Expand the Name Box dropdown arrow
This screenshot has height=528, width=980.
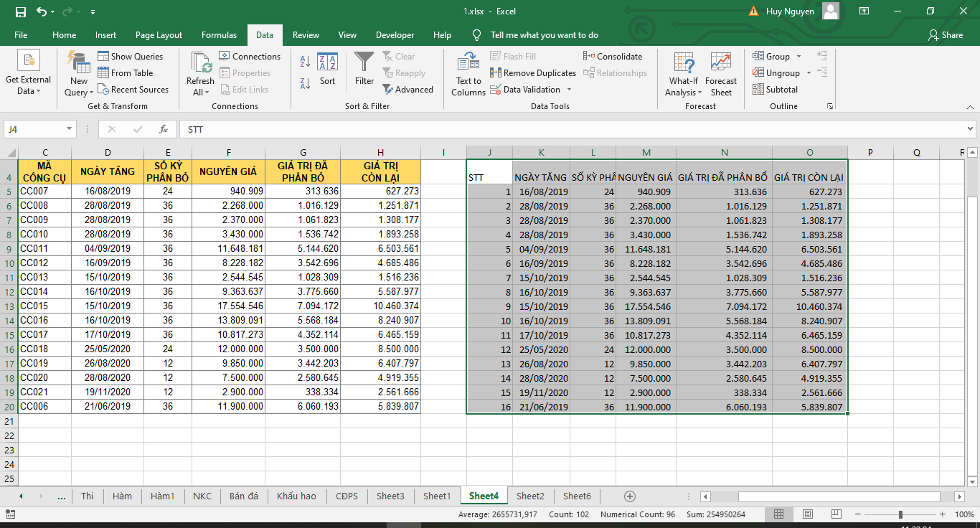(x=70, y=129)
